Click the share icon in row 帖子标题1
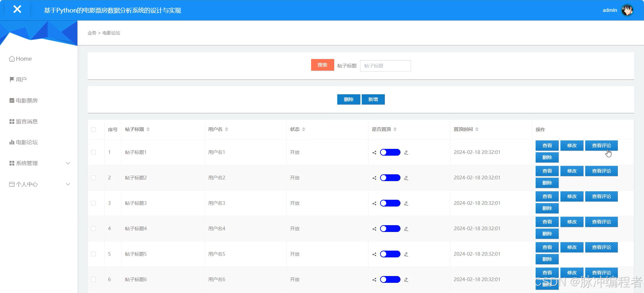 point(374,153)
